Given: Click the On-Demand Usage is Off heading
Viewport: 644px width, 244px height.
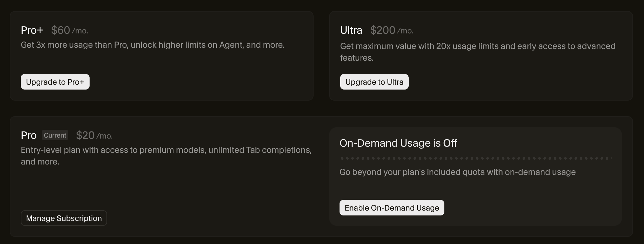Looking at the screenshot, I should pyautogui.click(x=398, y=143).
